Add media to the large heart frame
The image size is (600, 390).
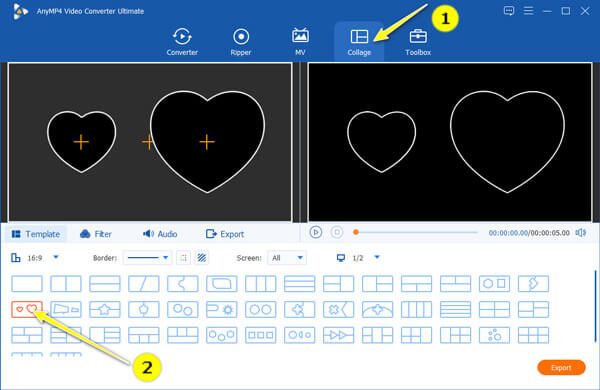click(x=207, y=142)
